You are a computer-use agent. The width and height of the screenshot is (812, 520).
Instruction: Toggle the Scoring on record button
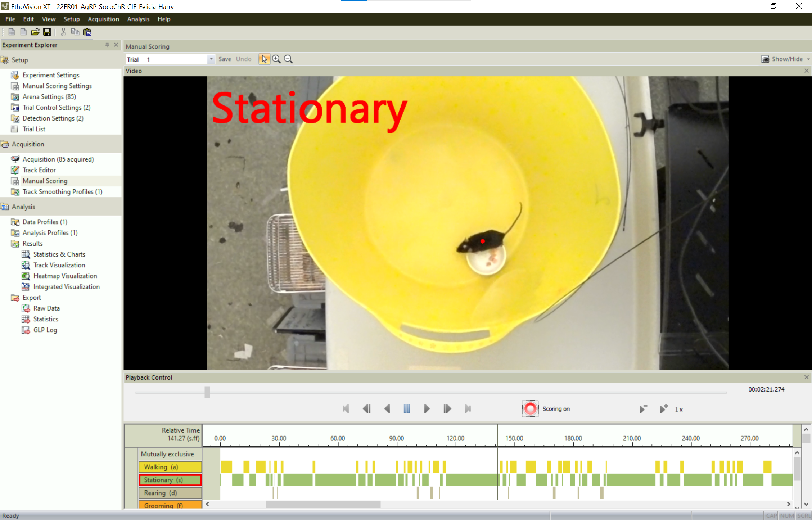click(x=530, y=408)
